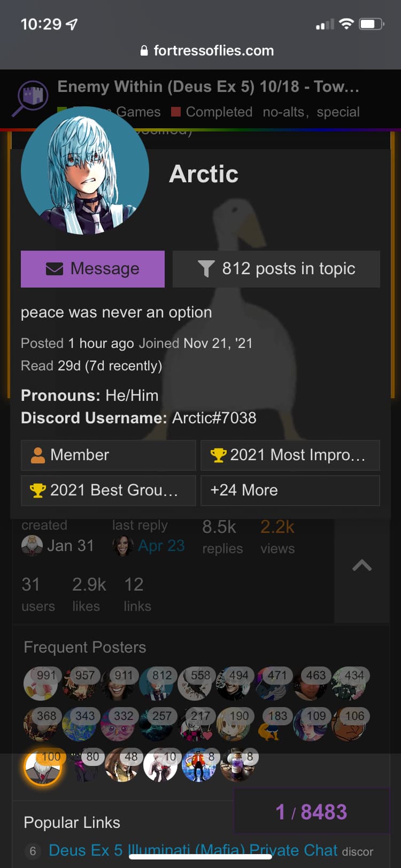Select frequent poster avatar with 217 posts
Image resolution: width=401 pixels, height=868 pixels.
(x=194, y=724)
